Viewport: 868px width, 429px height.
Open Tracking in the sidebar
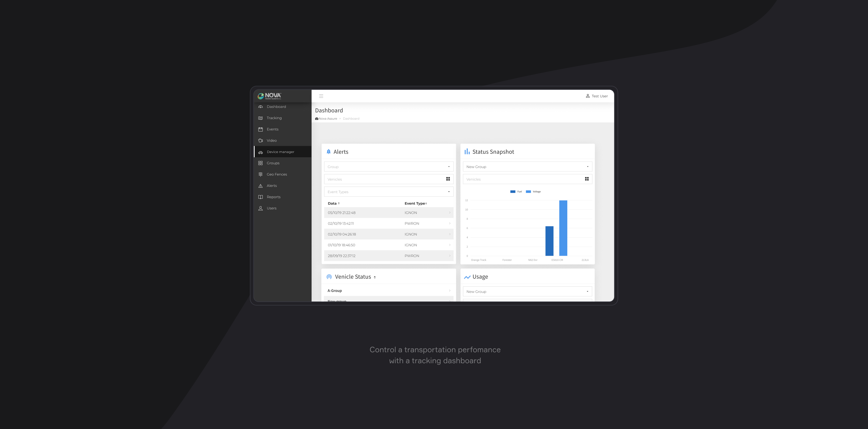(274, 118)
